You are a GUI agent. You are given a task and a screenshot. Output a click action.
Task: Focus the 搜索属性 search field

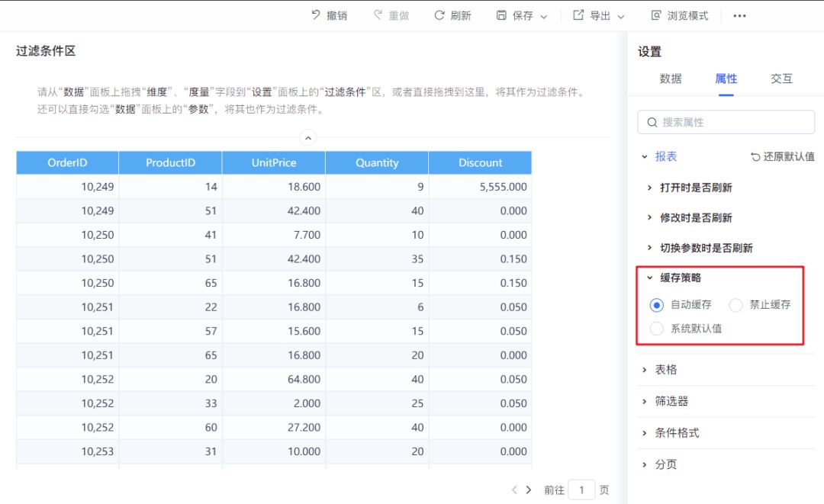click(x=726, y=122)
